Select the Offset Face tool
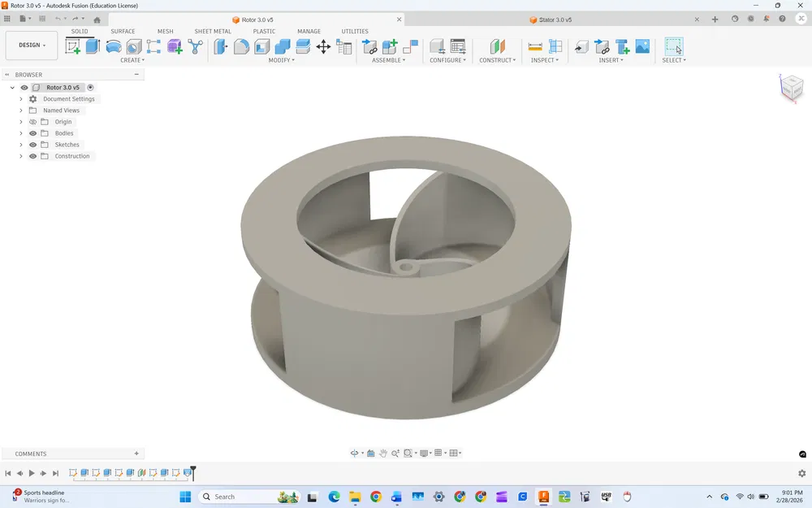This screenshot has width=812, height=508. [303, 46]
